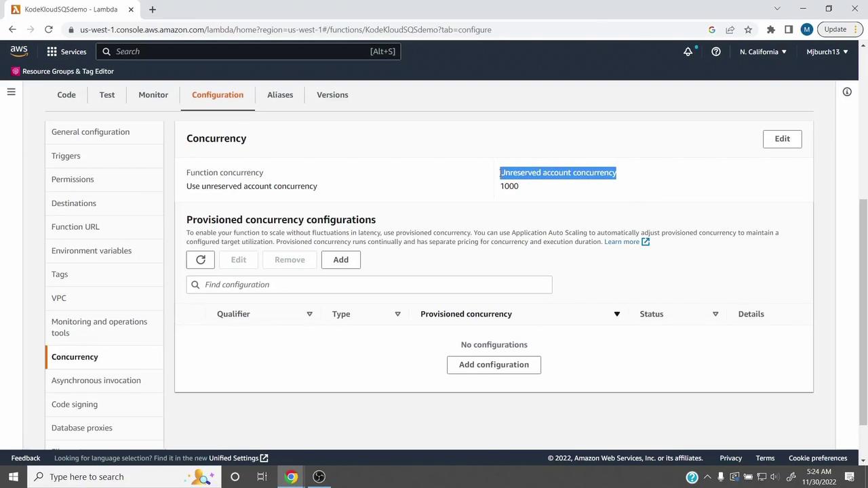The image size is (868, 488).
Task: Open the Chrome tab search chevron
Action: (x=777, y=9)
